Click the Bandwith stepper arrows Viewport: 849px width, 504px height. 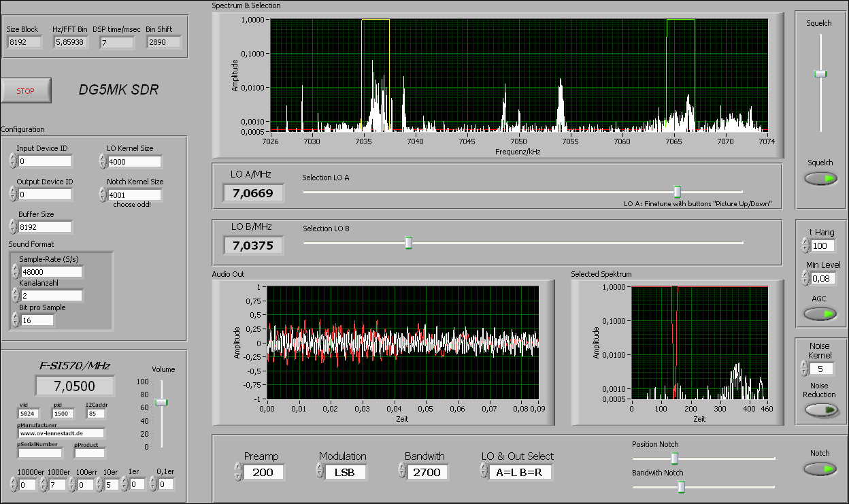402,472
